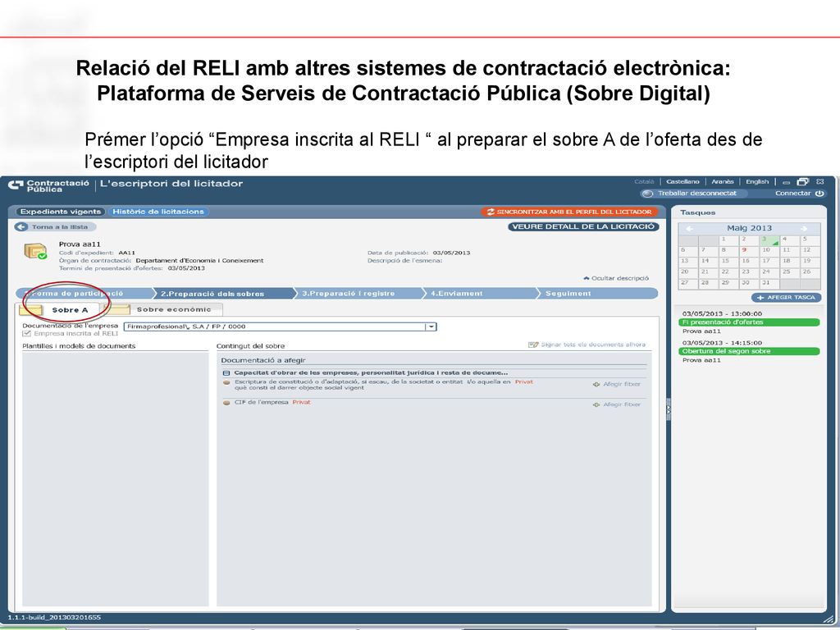Open the Fi presentació d'ofertes task
This screenshot has width=840, height=630.
click(x=749, y=322)
